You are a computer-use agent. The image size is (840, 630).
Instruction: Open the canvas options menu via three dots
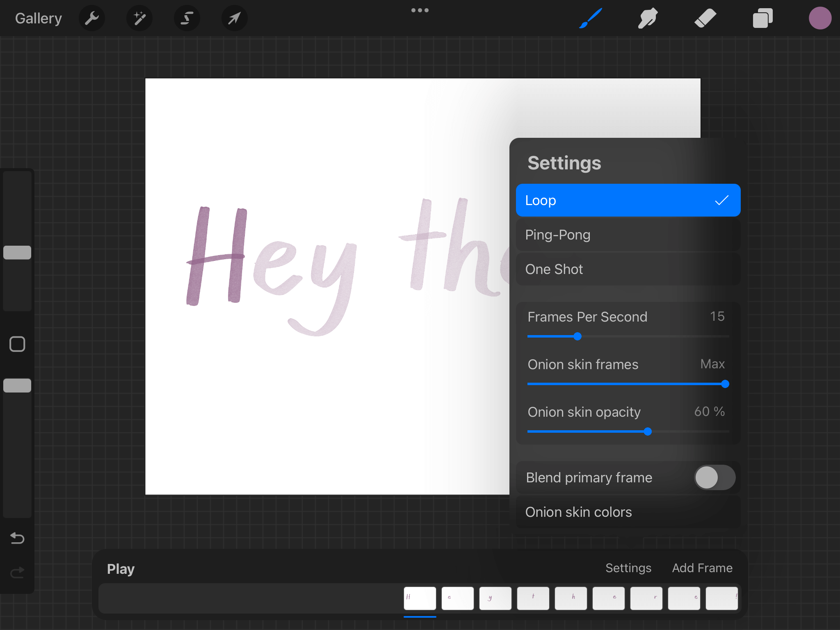420,10
